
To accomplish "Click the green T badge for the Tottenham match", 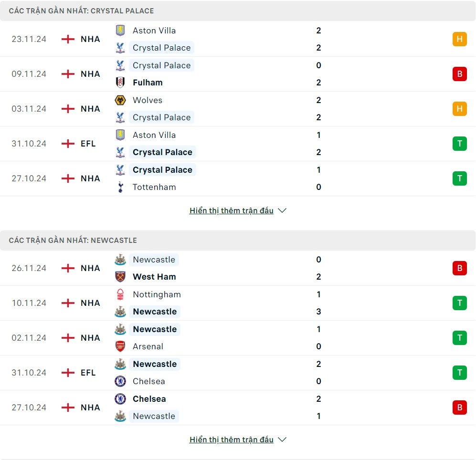I will (459, 178).
